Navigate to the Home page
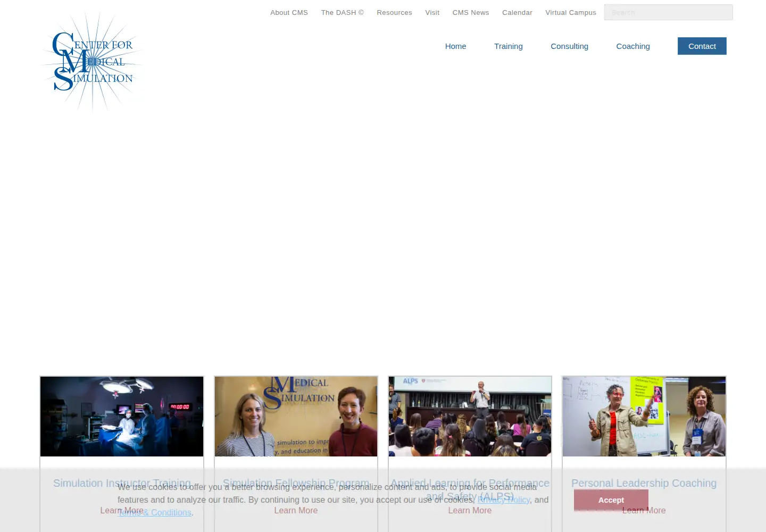The width and height of the screenshot is (766, 532). coord(455,46)
